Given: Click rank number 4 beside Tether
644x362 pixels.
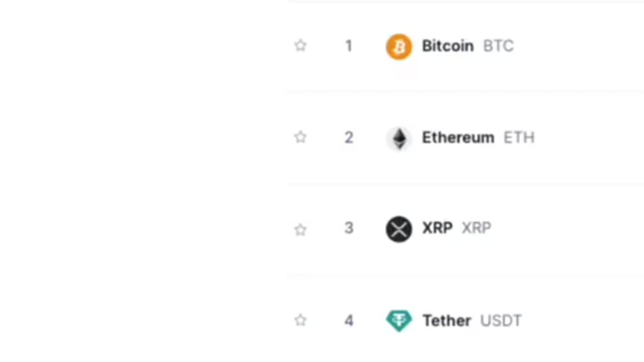Looking at the screenshot, I should point(349,320).
